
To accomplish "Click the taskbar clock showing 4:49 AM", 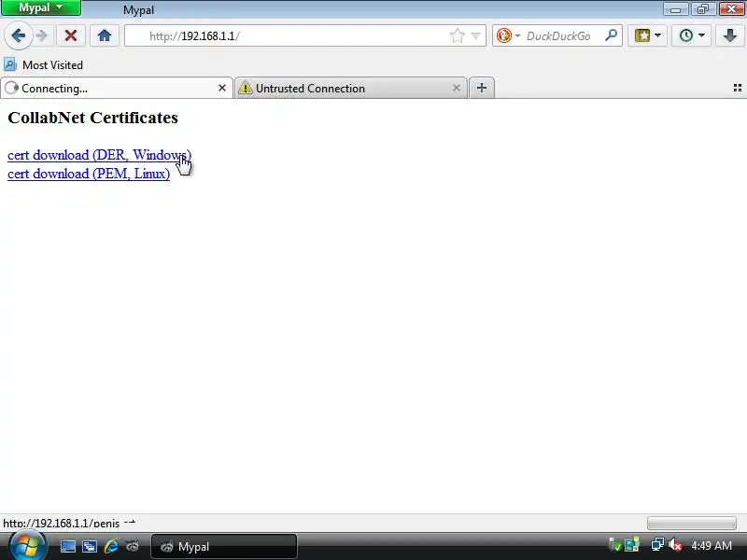I will tap(712, 546).
